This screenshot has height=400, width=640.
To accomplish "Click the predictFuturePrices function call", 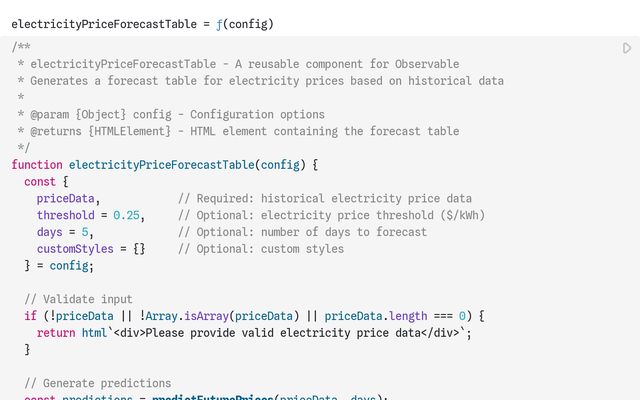I will [212, 397].
